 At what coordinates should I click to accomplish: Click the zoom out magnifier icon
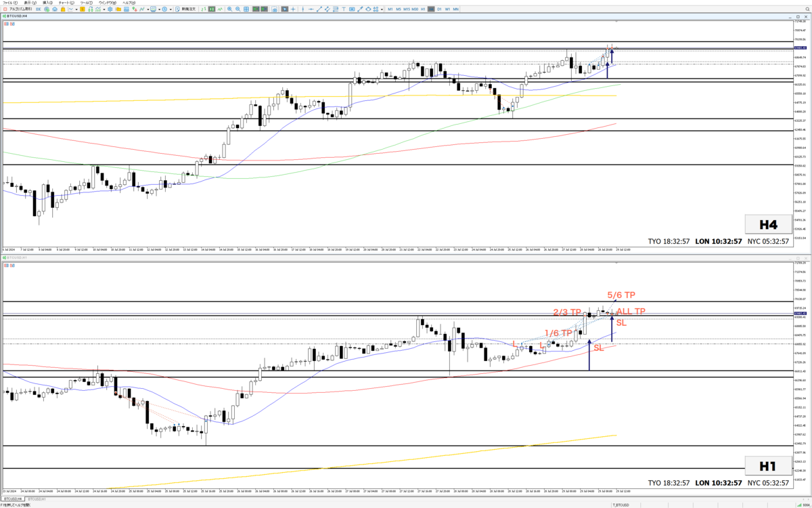238,9
